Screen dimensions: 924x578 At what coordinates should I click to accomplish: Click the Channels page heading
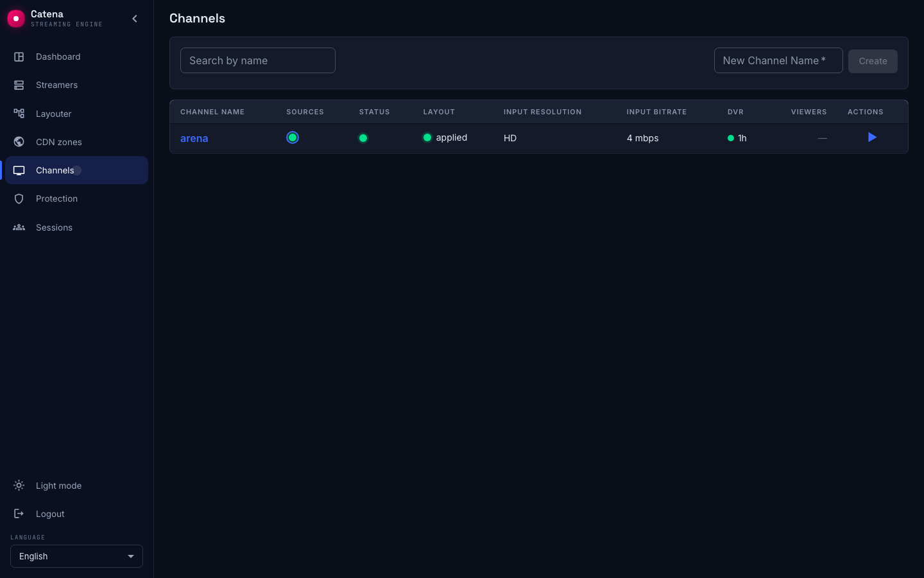click(198, 18)
